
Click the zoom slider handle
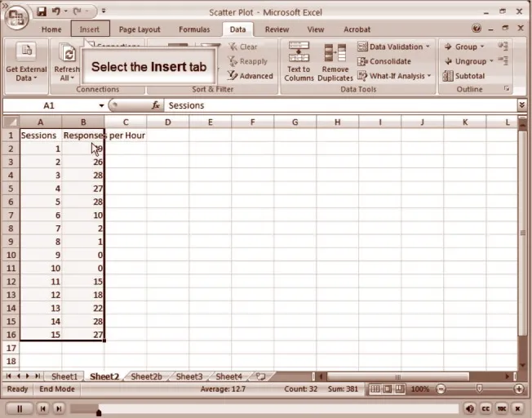(479, 389)
